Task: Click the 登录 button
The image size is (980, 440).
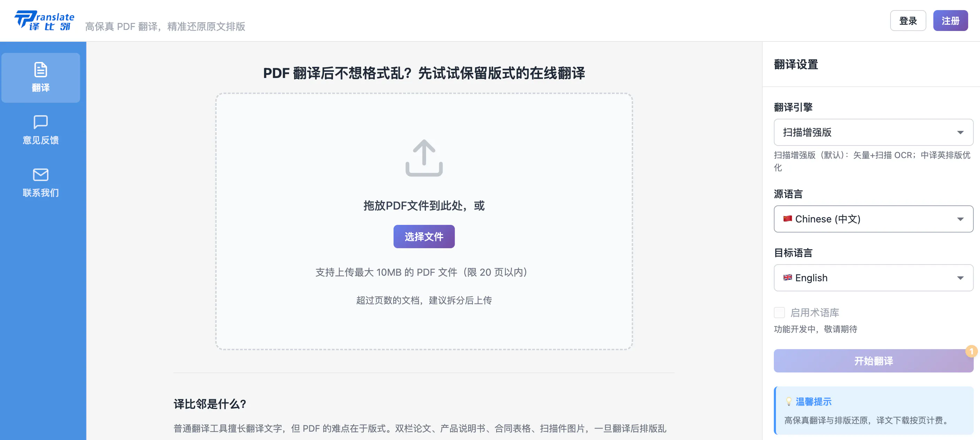Action: coord(908,21)
